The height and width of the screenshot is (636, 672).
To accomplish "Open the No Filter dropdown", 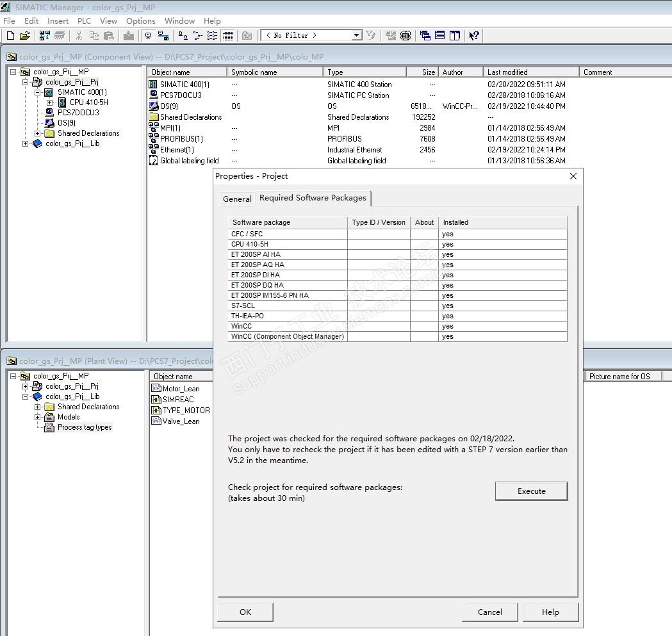I will [357, 36].
